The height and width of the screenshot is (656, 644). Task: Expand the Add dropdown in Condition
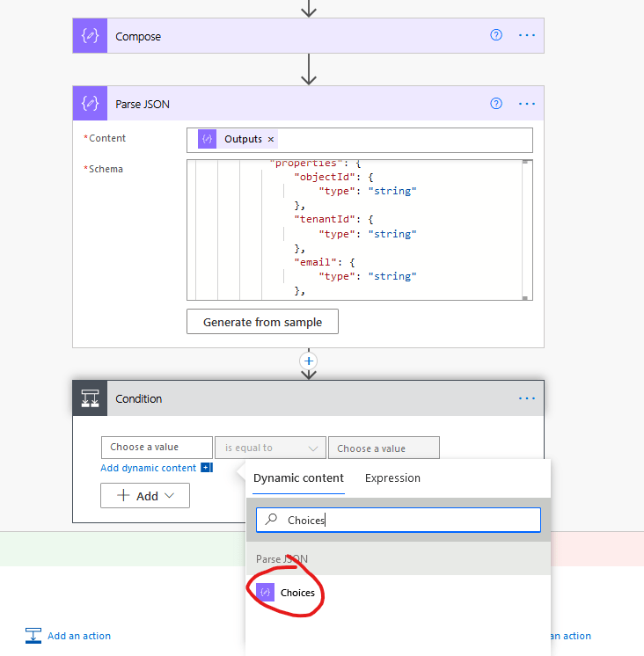pyautogui.click(x=145, y=496)
